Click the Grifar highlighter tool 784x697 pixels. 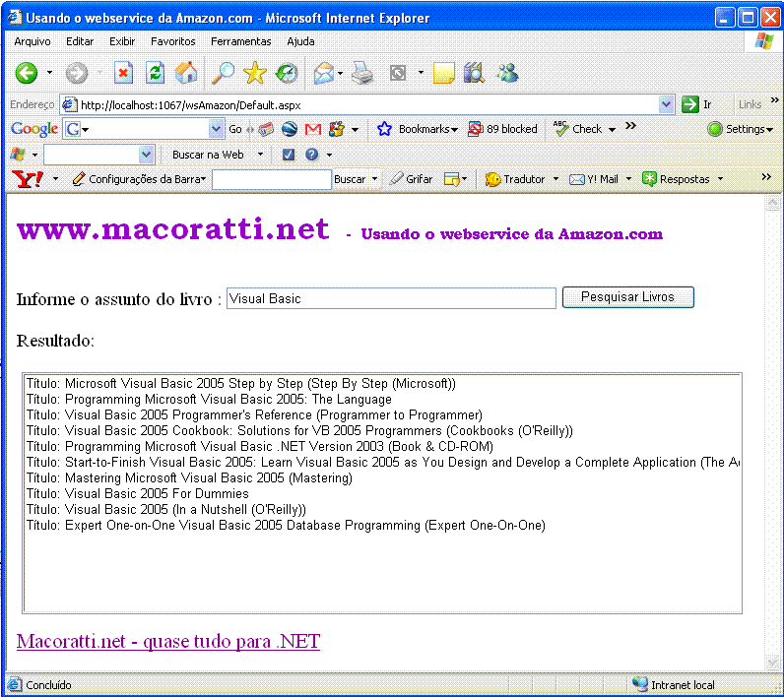pos(411,179)
